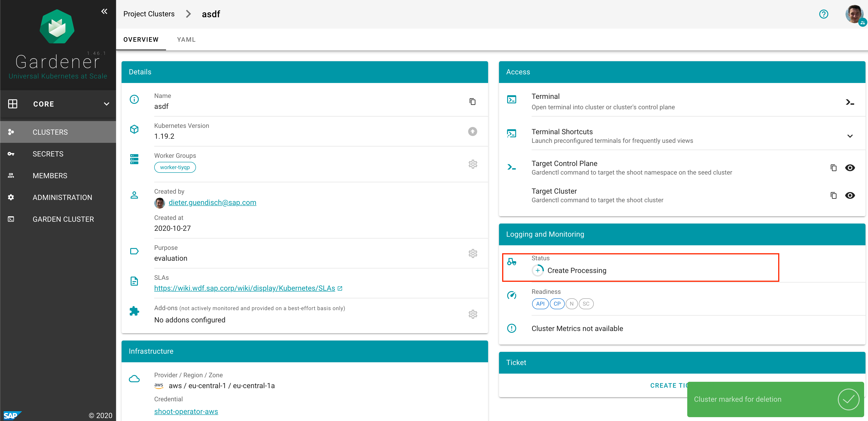
Task: Copy the Target Control Plane gardenctl command
Action: (x=834, y=167)
